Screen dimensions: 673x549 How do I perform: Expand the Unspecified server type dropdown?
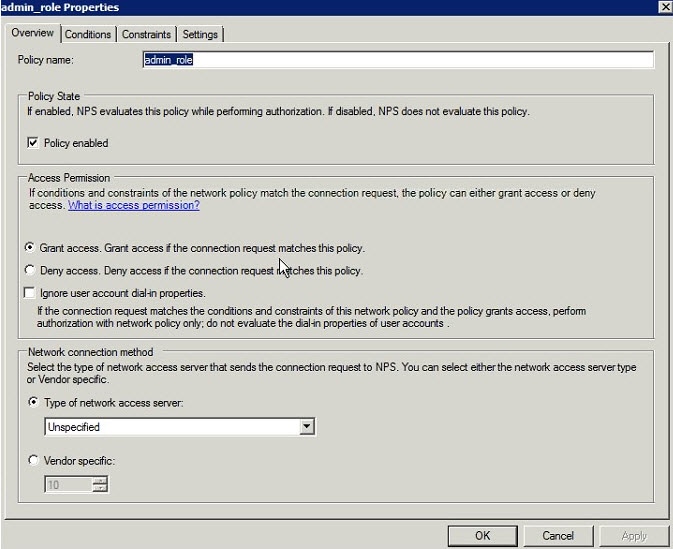[x=306, y=427]
